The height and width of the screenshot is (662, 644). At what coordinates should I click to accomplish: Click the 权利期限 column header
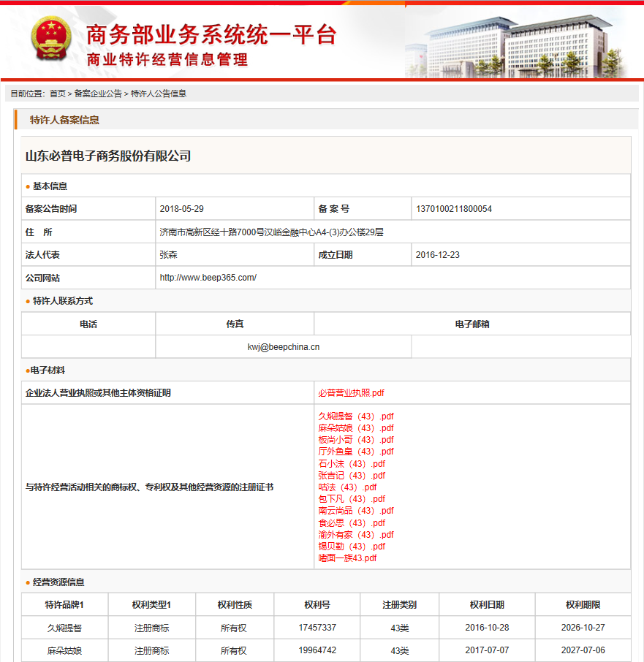point(583,605)
